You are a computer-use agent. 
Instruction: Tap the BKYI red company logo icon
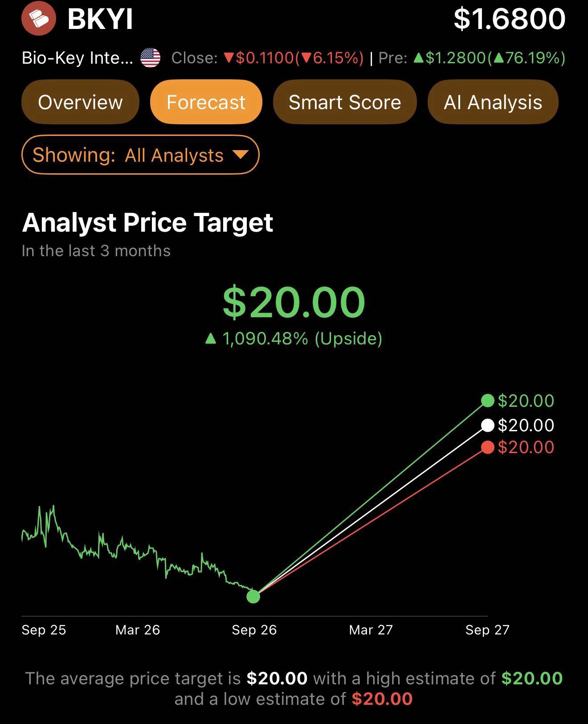39,19
